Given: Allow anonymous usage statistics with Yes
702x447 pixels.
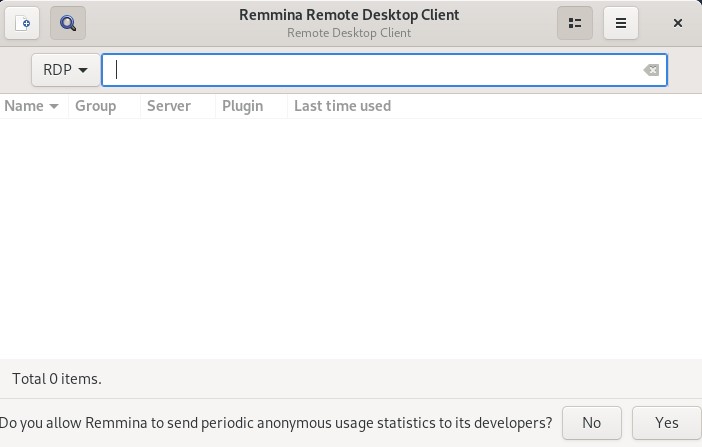Looking at the screenshot, I should 666,423.
